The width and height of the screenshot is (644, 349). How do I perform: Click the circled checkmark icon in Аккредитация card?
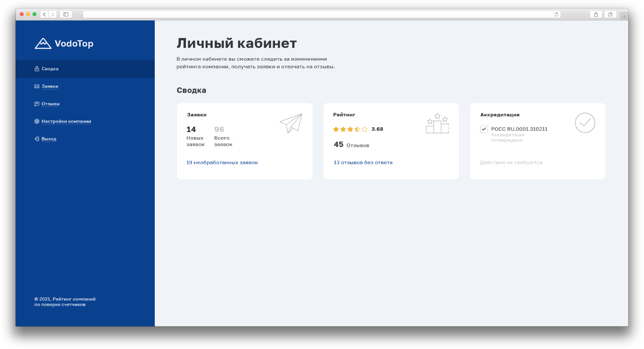pos(585,123)
